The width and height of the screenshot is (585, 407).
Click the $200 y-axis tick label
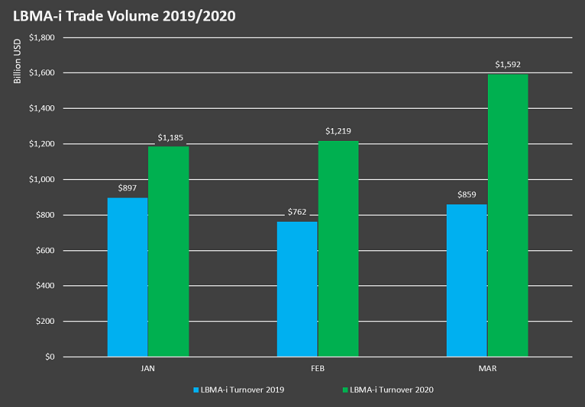(45, 321)
